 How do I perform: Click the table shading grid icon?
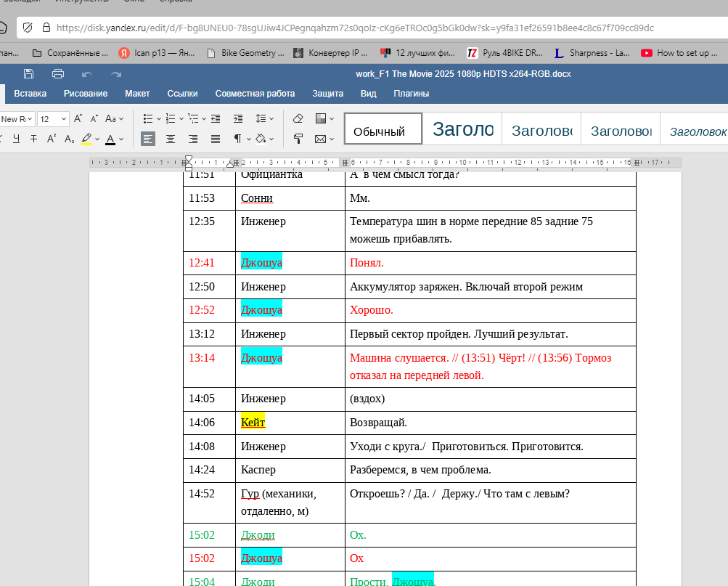(x=320, y=118)
